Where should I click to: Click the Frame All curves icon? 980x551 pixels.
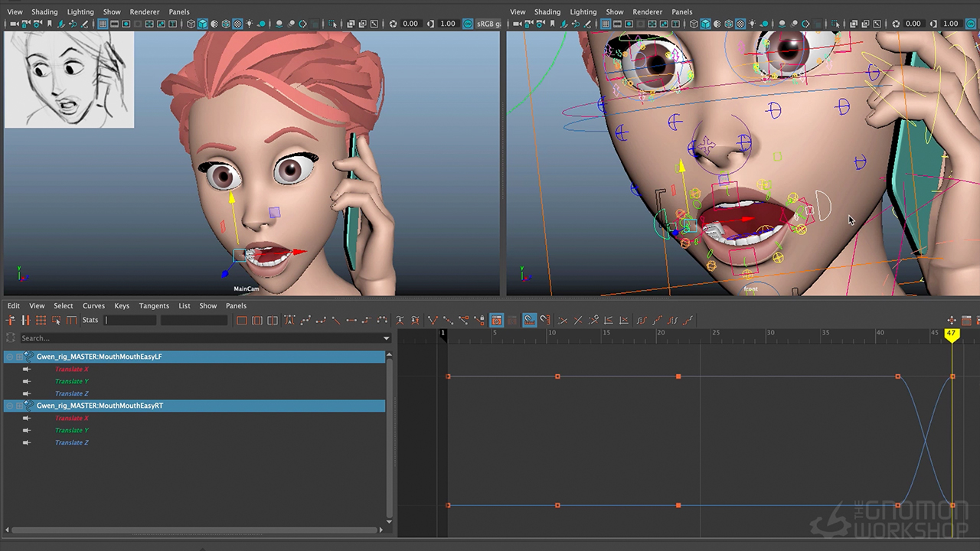242,321
